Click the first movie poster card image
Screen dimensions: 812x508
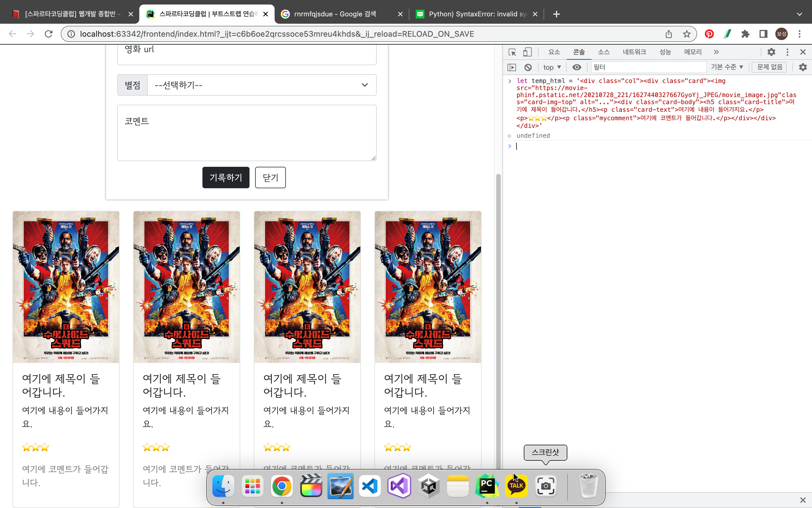66,287
